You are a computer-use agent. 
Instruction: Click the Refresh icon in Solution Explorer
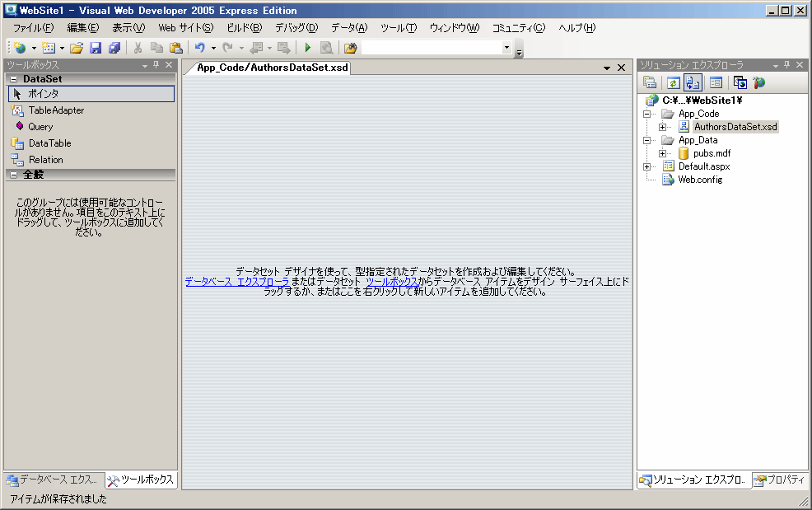coord(673,82)
